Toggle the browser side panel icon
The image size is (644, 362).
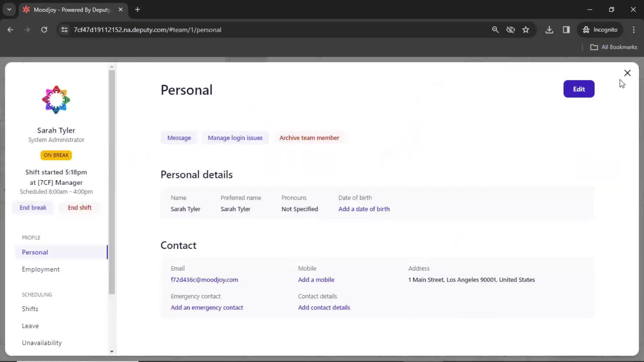coord(566,30)
